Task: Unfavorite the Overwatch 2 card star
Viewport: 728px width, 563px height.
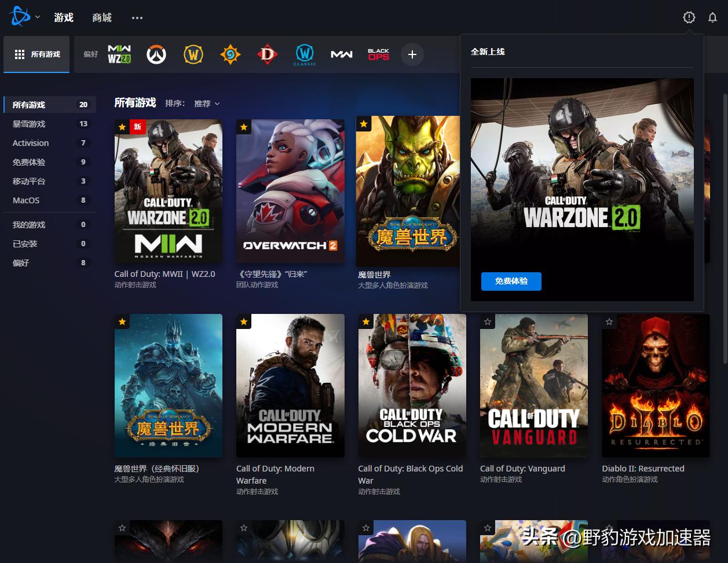Action: tap(244, 127)
